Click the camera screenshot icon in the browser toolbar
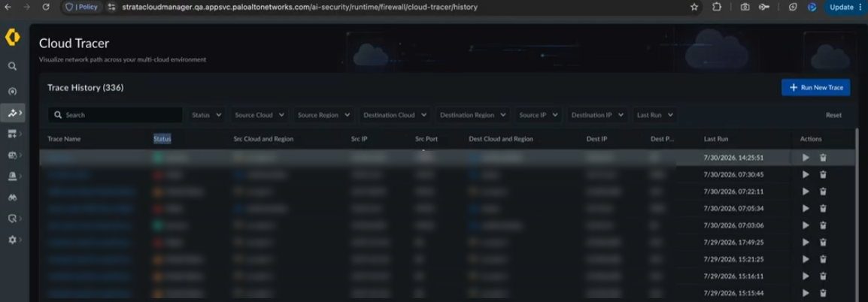 click(745, 8)
